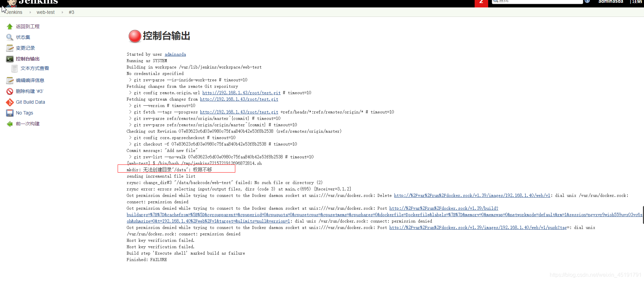
Task: Open 状态集 in the sidebar
Action: (23, 37)
